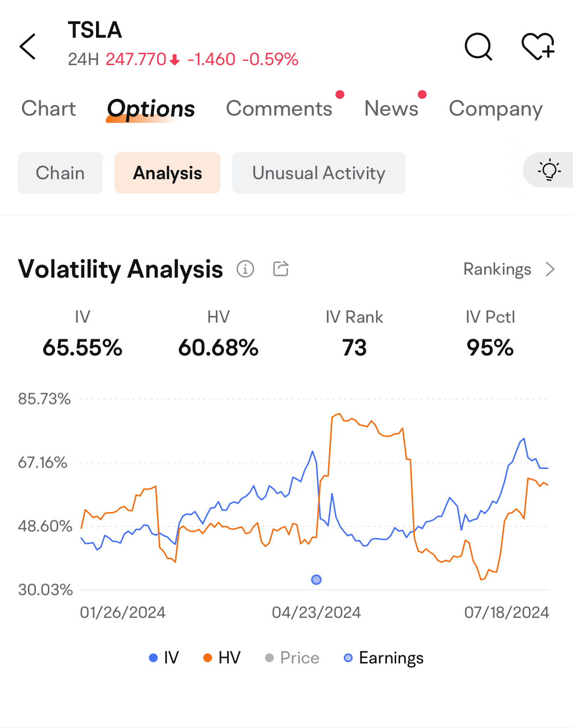The height and width of the screenshot is (728, 573).
Task: Share the Volatility Analysis chart
Action: coord(281,268)
